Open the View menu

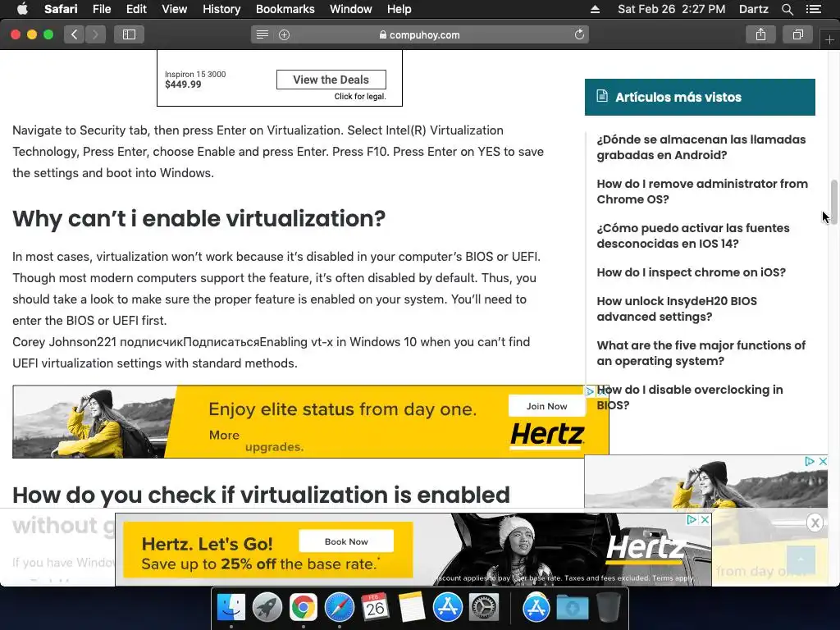tap(174, 9)
